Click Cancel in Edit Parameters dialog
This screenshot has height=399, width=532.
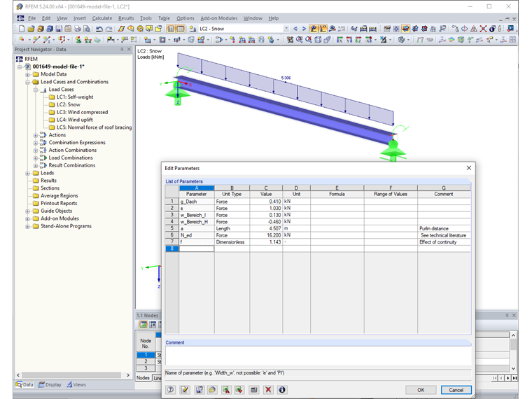(456, 390)
